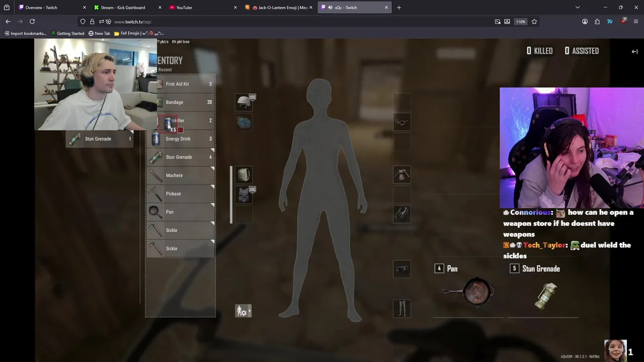Open Import bookmarks link
644x362 pixels.
tap(25, 34)
